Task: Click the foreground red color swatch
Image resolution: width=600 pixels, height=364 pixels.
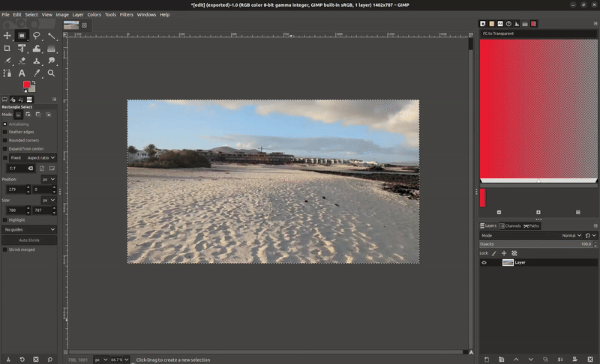Action: [26, 85]
